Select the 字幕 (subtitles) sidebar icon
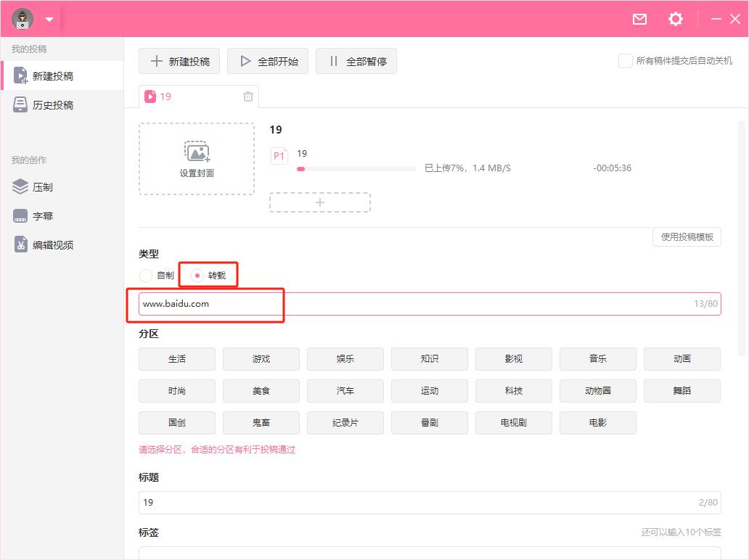This screenshot has width=749, height=560. tap(22, 215)
